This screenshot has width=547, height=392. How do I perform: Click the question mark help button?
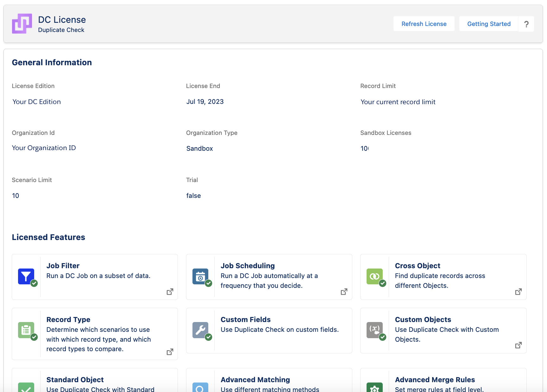[526, 24]
